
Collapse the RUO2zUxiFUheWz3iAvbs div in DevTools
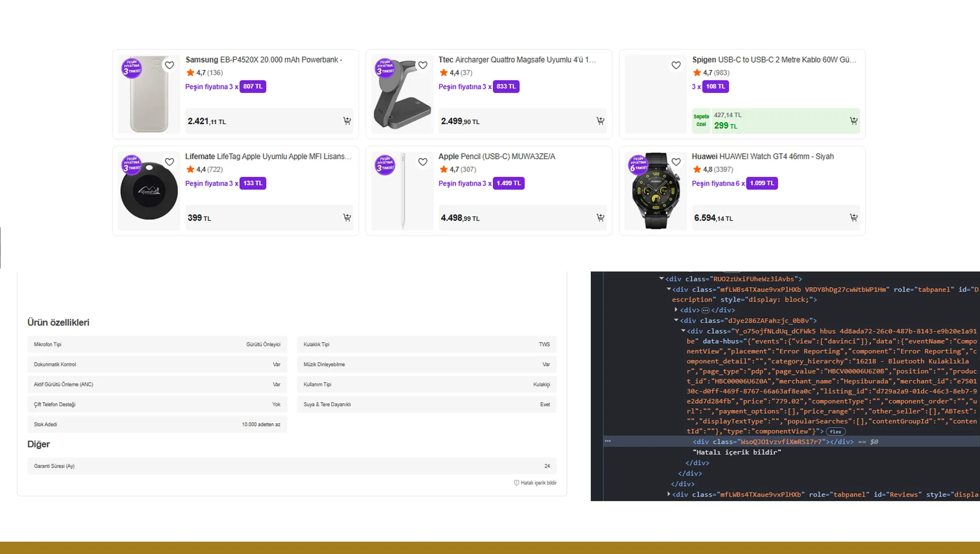point(661,279)
